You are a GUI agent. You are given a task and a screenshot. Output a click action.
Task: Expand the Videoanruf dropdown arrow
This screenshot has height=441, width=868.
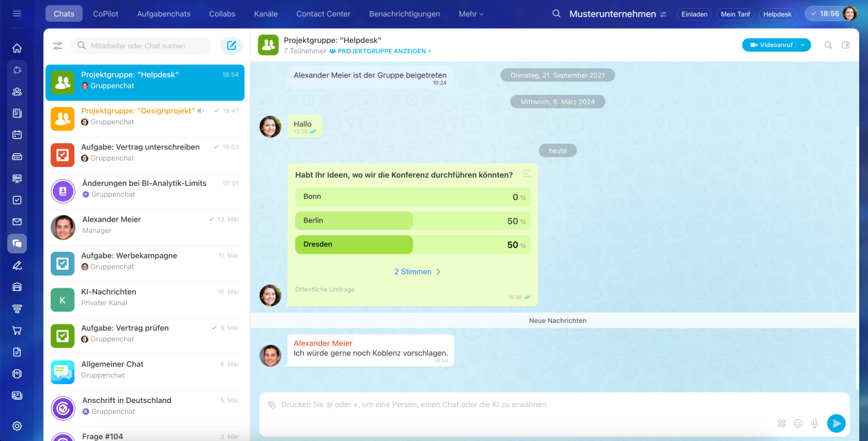pyautogui.click(x=802, y=45)
